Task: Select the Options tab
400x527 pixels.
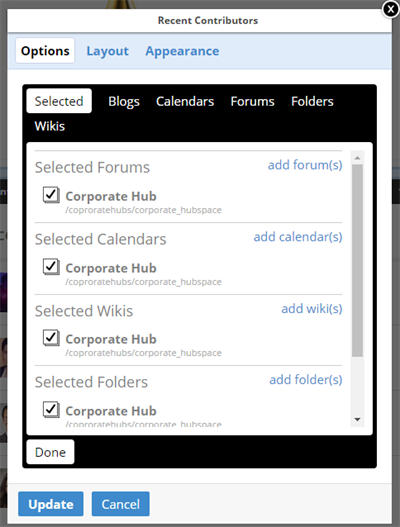Action: tap(45, 51)
